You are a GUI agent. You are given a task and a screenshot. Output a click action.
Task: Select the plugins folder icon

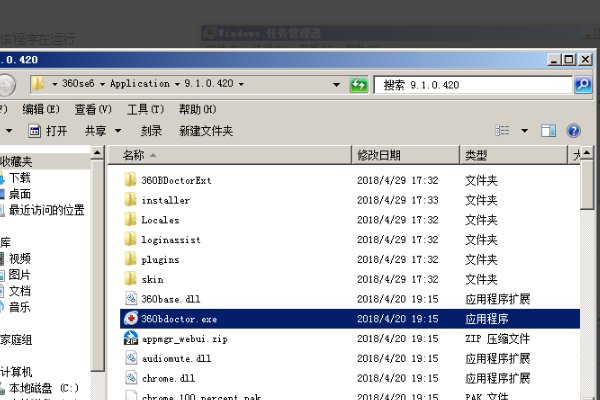pos(130,259)
